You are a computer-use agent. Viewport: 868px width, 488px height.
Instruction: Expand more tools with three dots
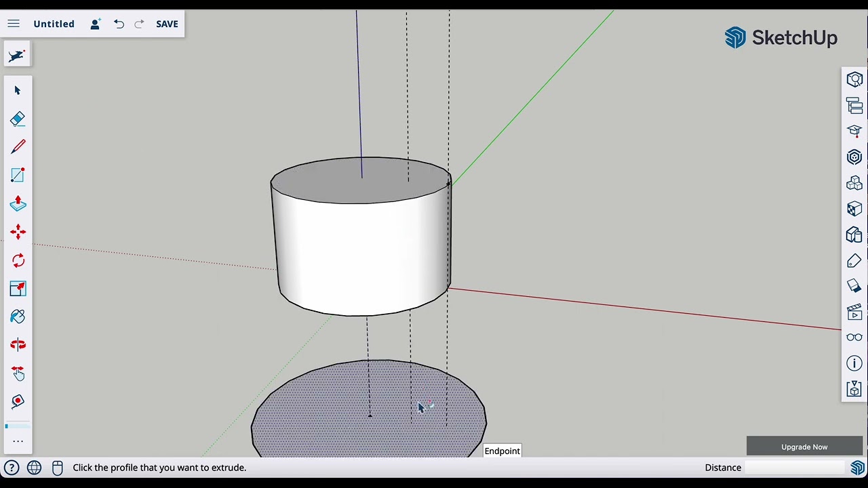coord(18,441)
